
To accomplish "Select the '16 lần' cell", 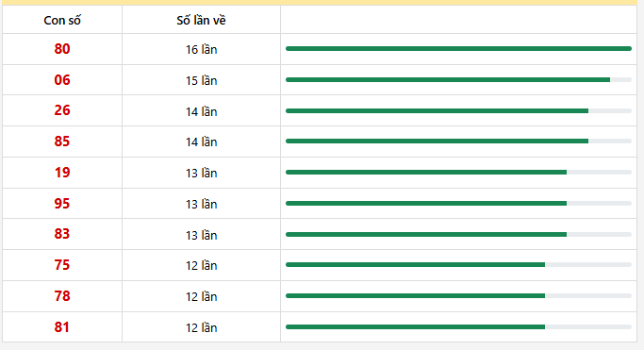I will [x=201, y=49].
